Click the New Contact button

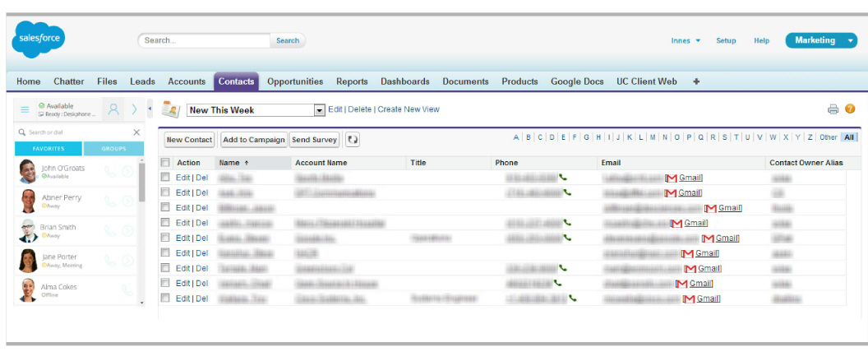[x=189, y=140]
